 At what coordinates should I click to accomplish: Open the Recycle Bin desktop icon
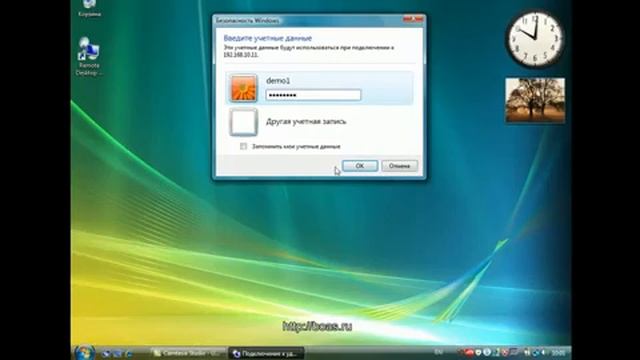[x=89, y=8]
